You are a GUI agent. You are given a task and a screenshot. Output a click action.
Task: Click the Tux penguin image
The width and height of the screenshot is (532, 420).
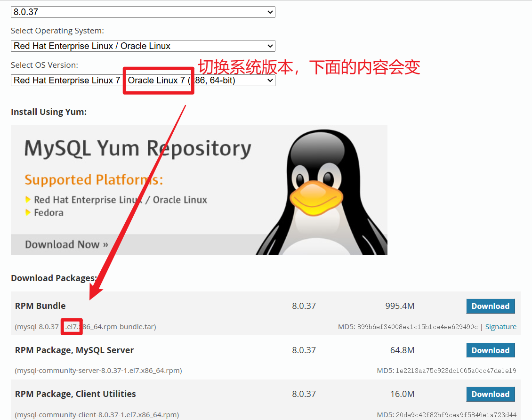pos(322,192)
